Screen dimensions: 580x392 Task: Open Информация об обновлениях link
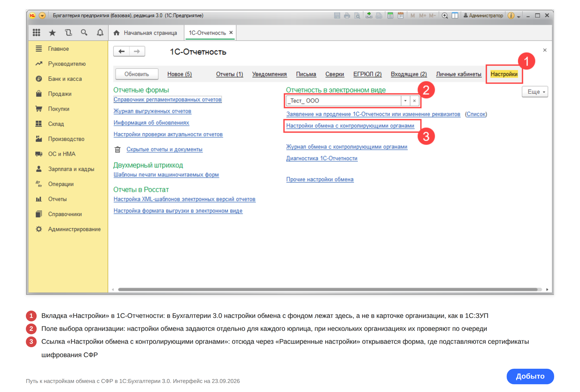coord(151,123)
